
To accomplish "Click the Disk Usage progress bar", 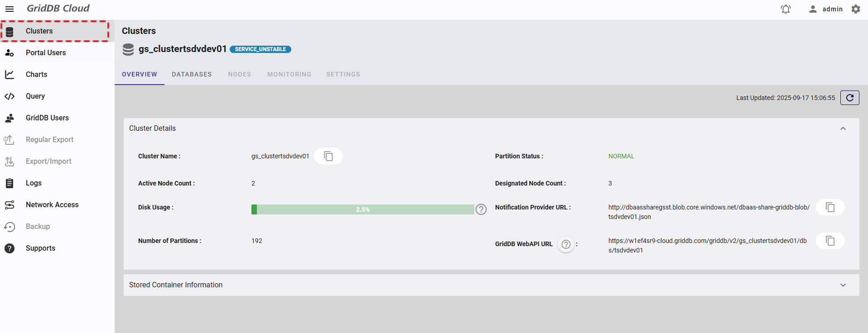I will pyautogui.click(x=362, y=209).
